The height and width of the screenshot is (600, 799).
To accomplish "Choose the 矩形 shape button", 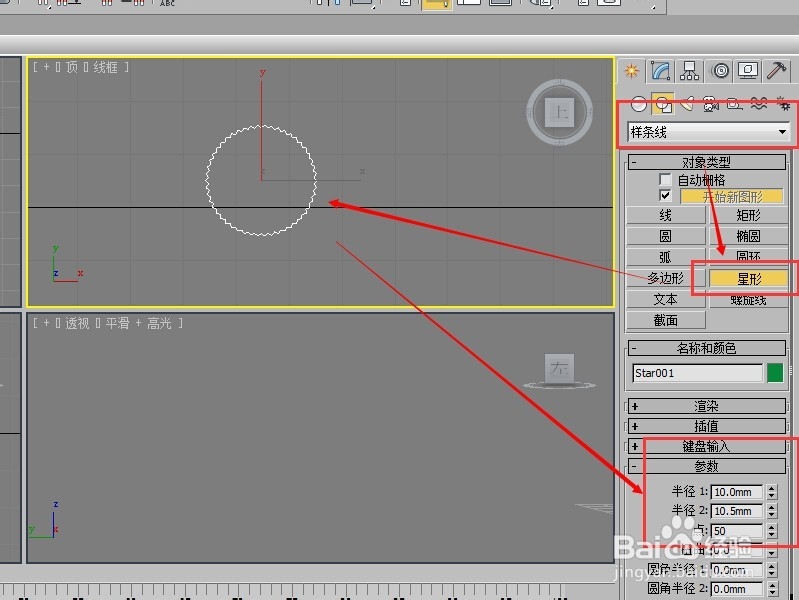I will pyautogui.click(x=748, y=215).
